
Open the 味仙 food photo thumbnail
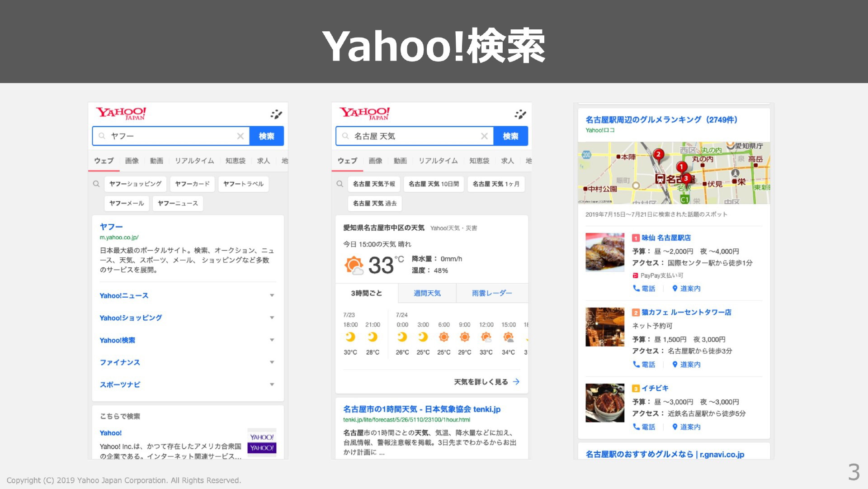605,252
